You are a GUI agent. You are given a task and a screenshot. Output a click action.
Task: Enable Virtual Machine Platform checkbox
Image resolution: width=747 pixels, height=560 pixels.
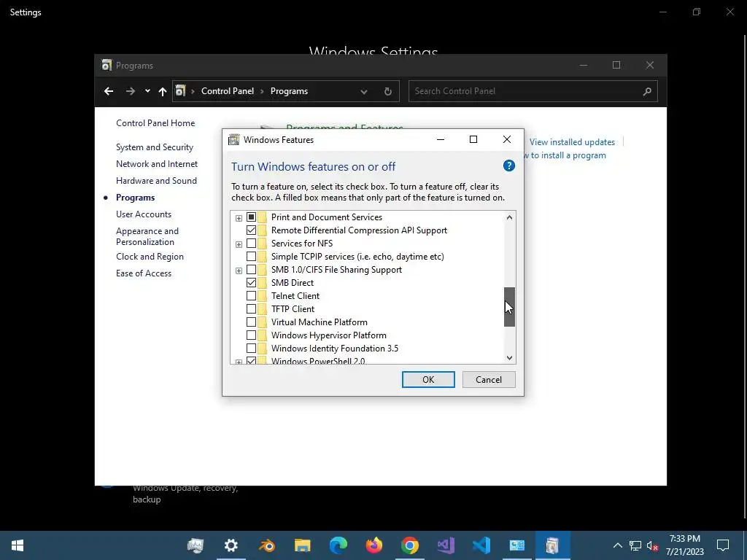click(251, 322)
